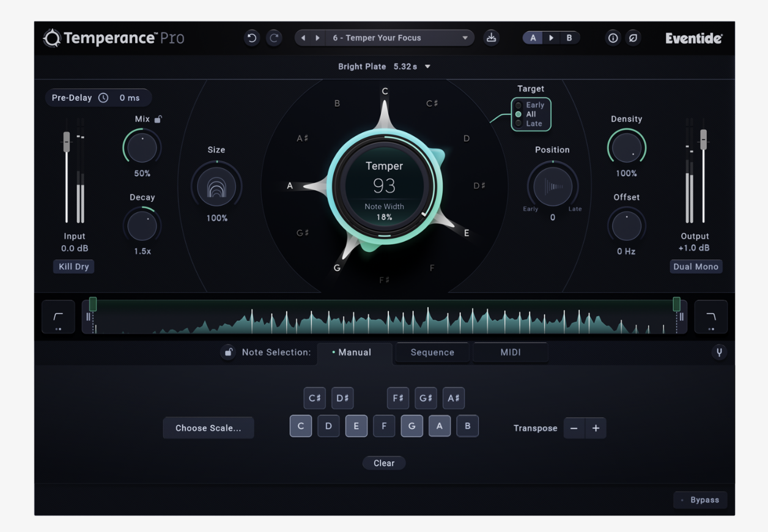Image resolution: width=768 pixels, height=532 pixels.
Task: Copy A to B arrow
Action: pos(551,38)
